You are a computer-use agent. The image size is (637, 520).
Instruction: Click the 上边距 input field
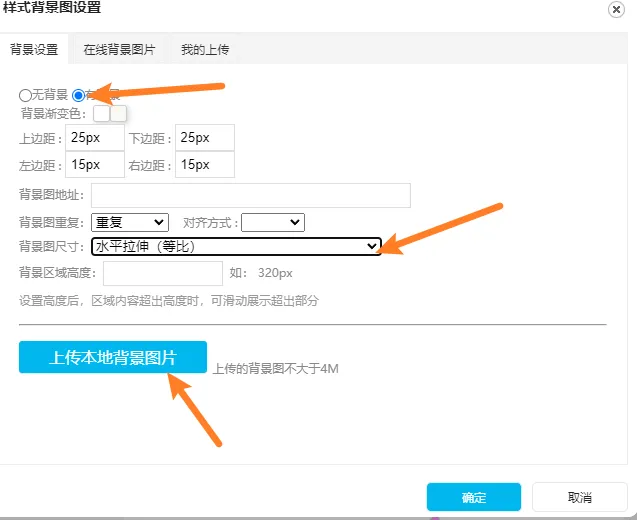point(95,138)
